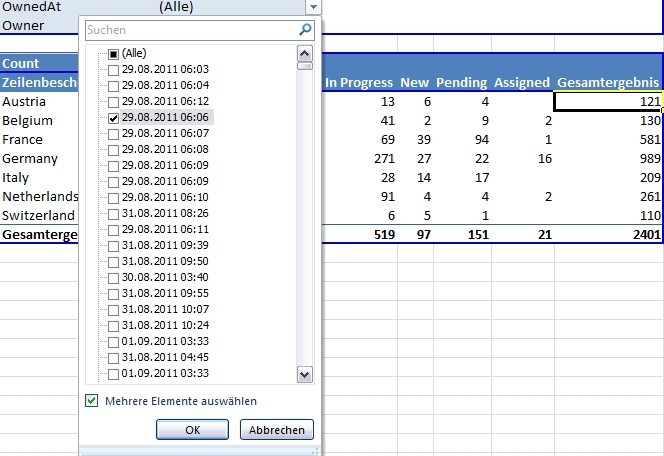Select France's total cell showing 581
Viewport: 664px width, 456px height.
pyautogui.click(x=608, y=140)
